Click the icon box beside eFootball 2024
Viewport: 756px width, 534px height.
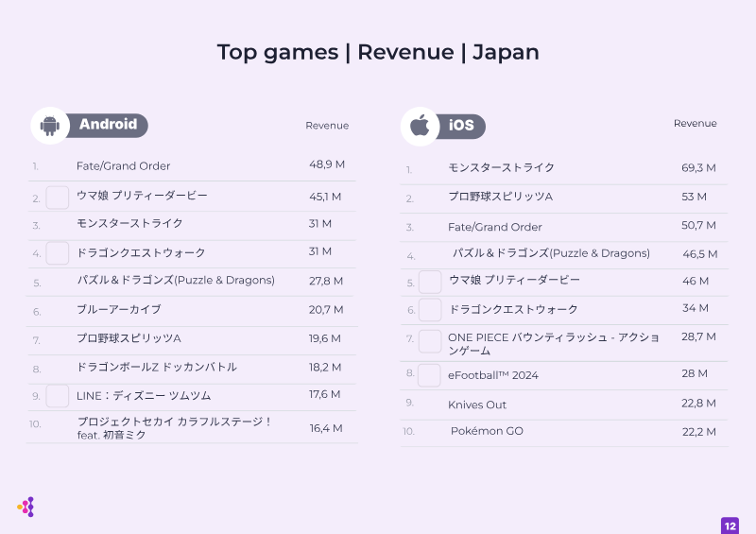tap(429, 375)
